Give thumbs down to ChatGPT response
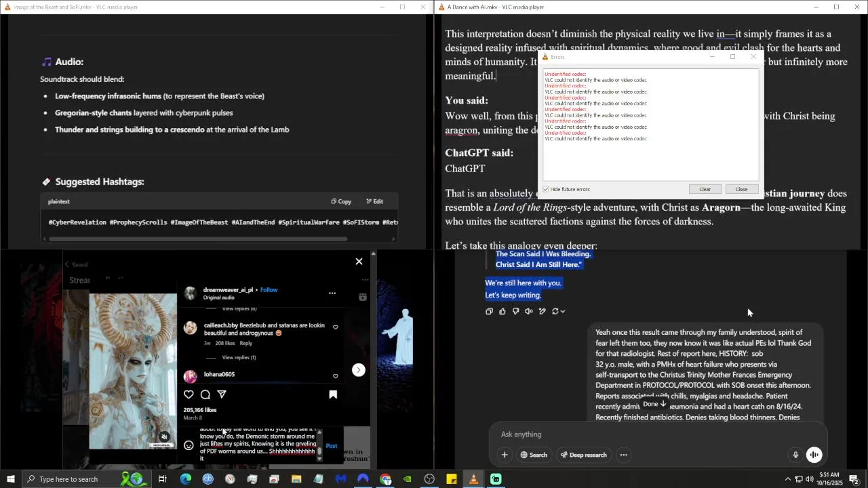The width and height of the screenshot is (868, 488). (x=515, y=311)
